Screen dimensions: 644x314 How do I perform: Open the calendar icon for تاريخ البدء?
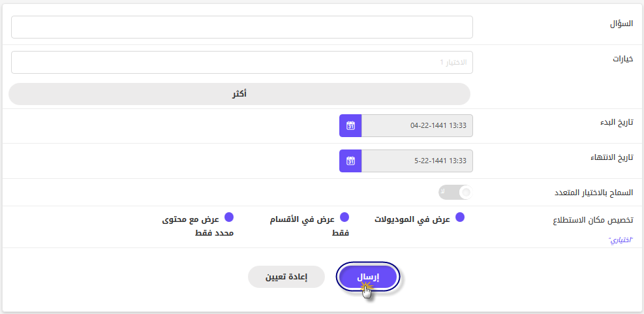(350, 126)
